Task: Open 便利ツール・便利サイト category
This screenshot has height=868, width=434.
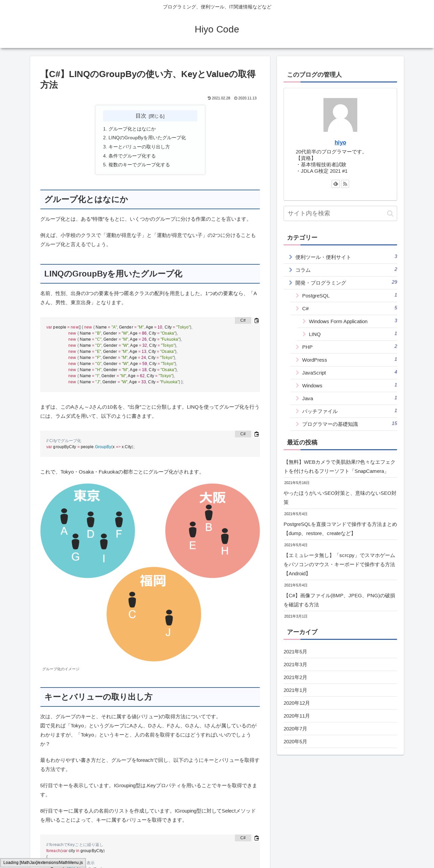Action: click(340, 257)
